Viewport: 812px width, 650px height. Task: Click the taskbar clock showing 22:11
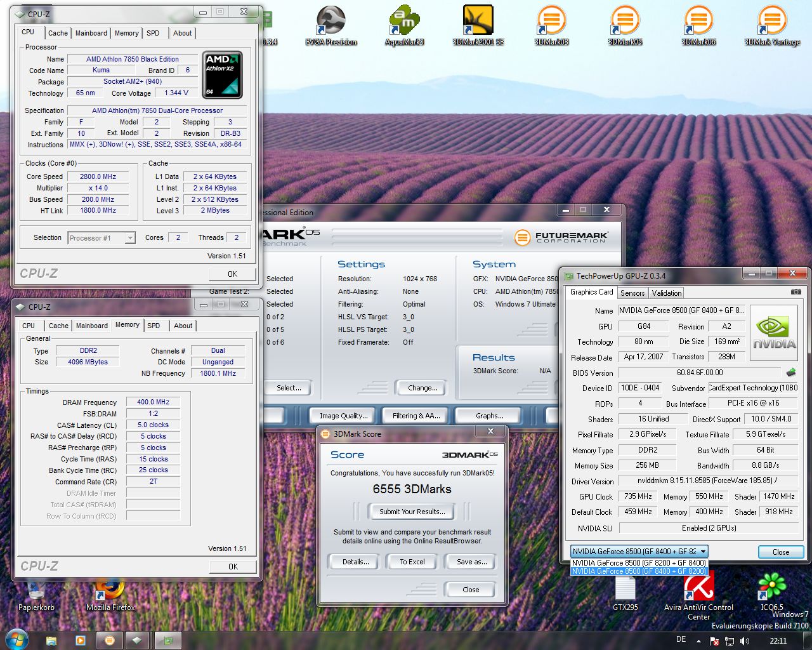click(778, 641)
